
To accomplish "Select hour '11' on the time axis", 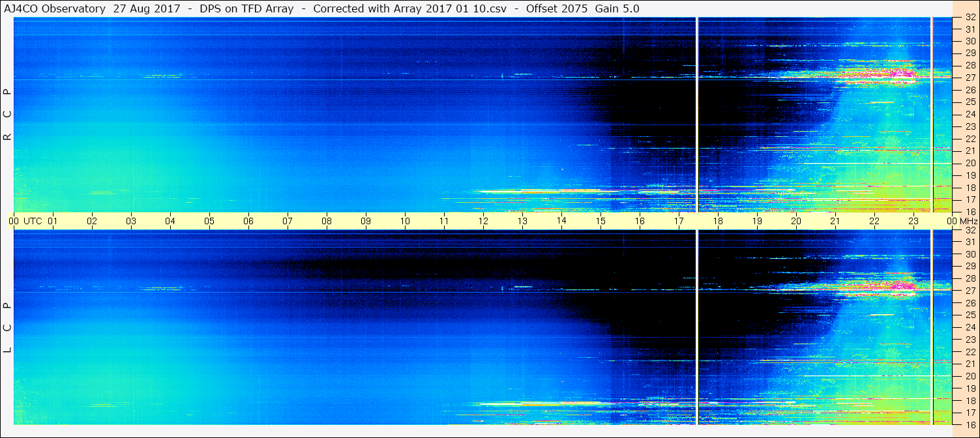I will point(444,221).
